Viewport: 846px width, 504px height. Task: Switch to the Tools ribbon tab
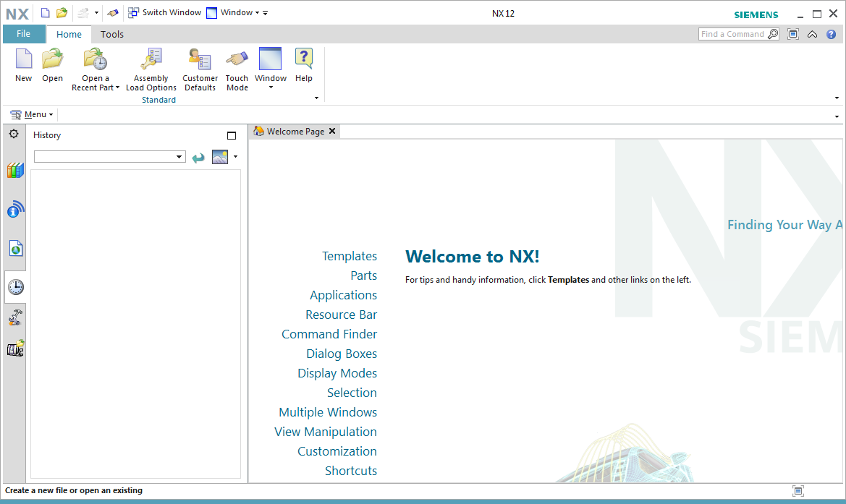[x=111, y=35]
